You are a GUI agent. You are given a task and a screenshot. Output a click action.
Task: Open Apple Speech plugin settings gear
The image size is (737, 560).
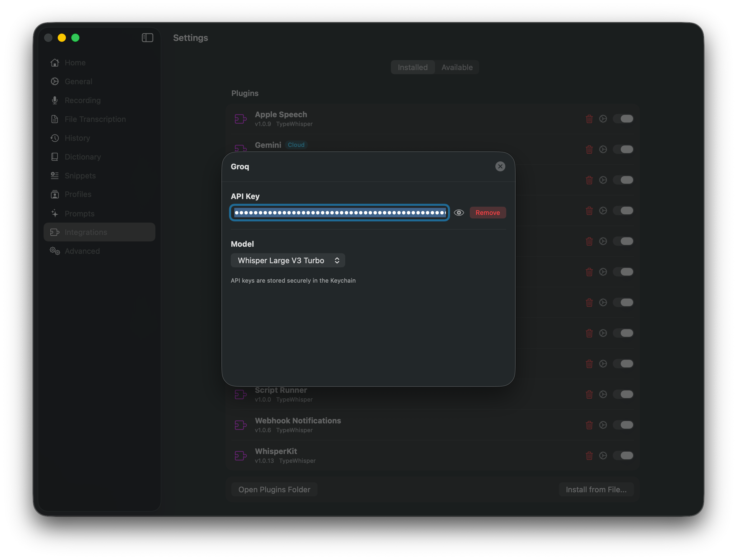603,119
